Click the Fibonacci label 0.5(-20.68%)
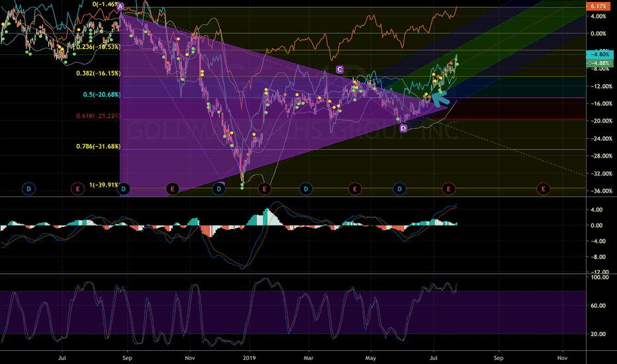This screenshot has height=364, width=617. pos(101,95)
